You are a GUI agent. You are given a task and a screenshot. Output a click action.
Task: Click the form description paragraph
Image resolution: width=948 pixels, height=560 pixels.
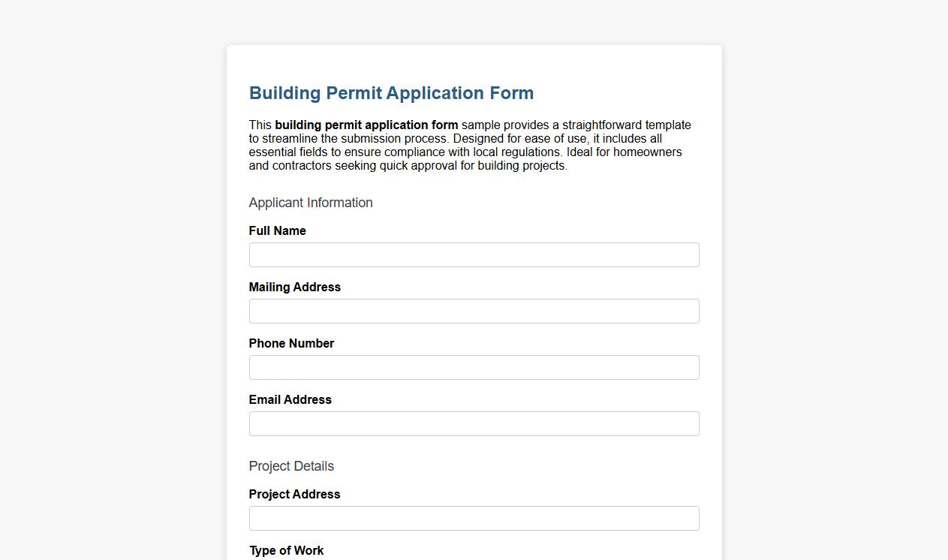(x=470, y=145)
